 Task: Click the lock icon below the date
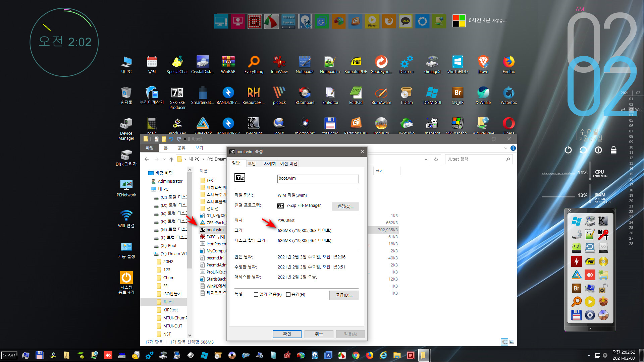pyautogui.click(x=613, y=150)
